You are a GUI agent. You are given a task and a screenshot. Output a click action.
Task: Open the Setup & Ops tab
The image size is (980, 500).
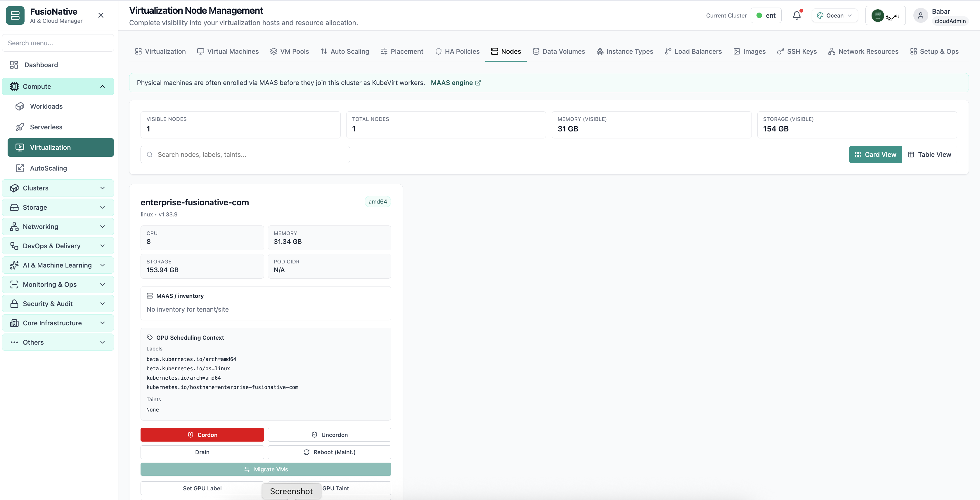point(934,51)
